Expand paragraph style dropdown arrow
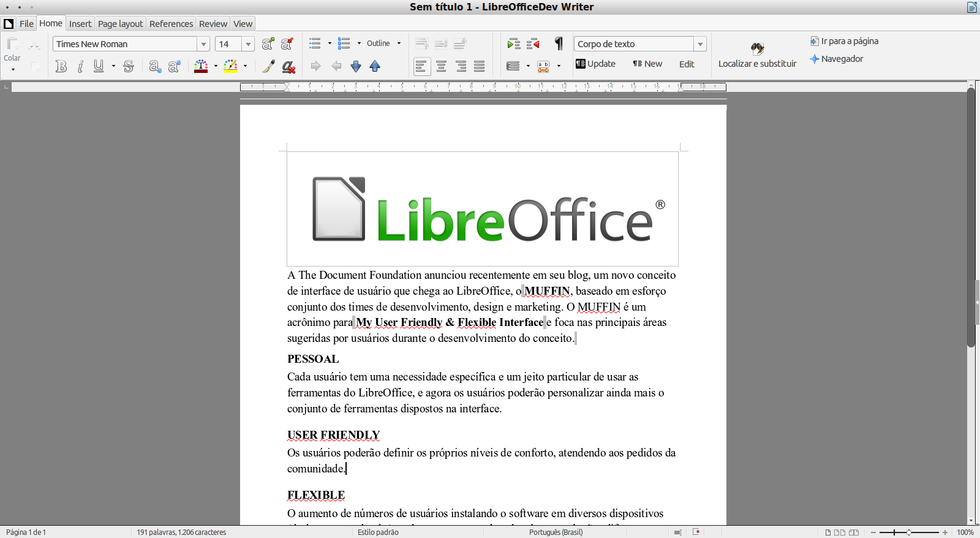Screen dimensions: 980x538 pyautogui.click(x=700, y=44)
